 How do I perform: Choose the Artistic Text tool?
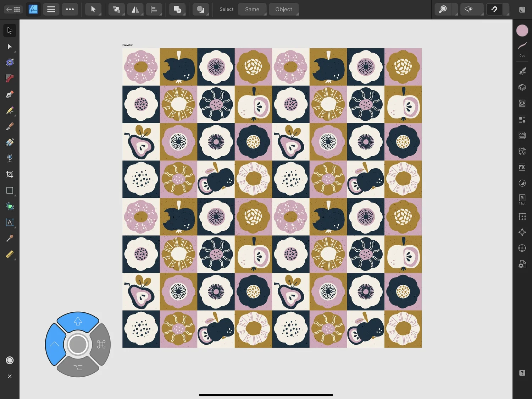coord(10,222)
